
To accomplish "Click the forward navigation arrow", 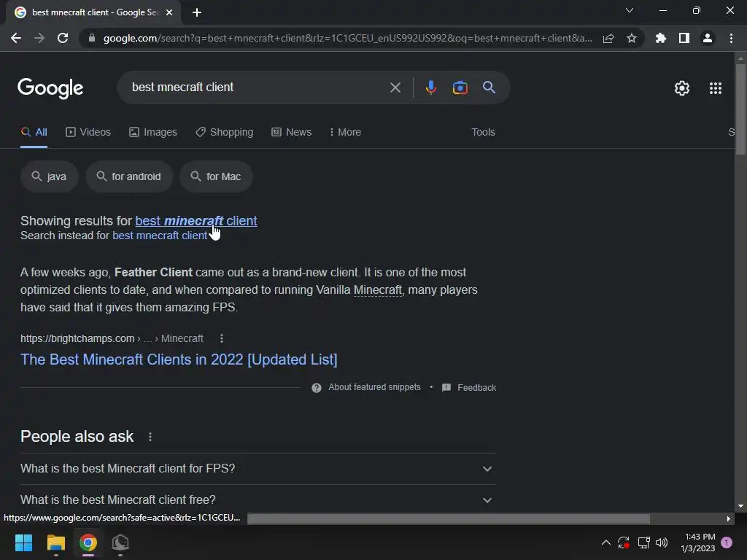I will tap(39, 38).
